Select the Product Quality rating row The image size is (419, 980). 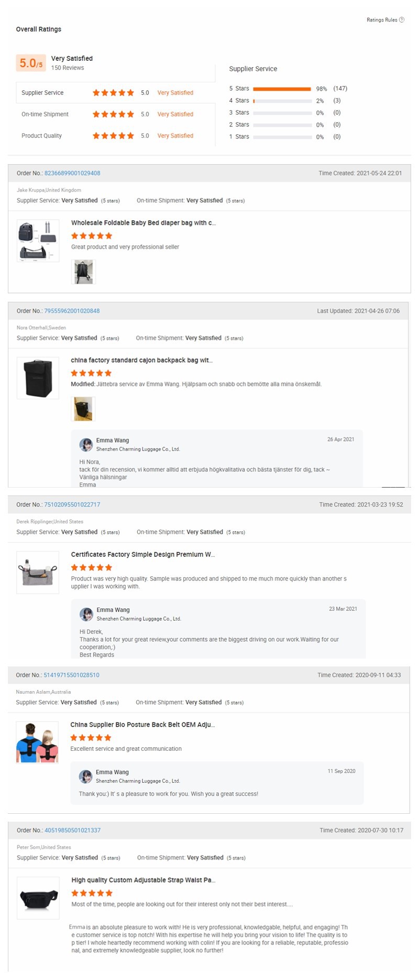click(115, 136)
